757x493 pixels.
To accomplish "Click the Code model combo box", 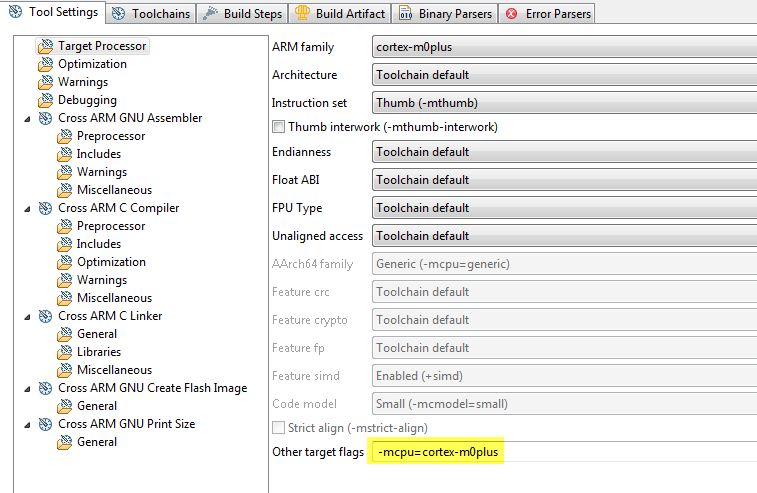I will pyautogui.click(x=564, y=404).
